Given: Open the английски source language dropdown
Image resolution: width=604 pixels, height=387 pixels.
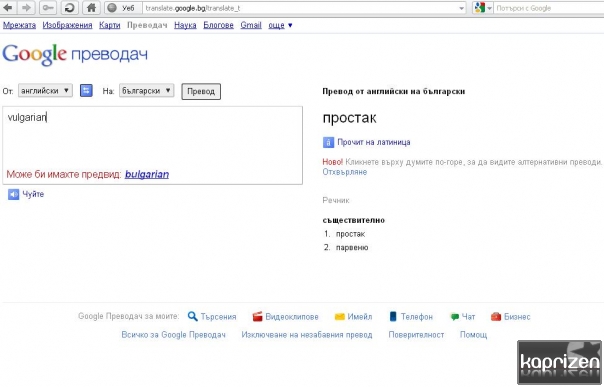Looking at the screenshot, I should [x=45, y=91].
